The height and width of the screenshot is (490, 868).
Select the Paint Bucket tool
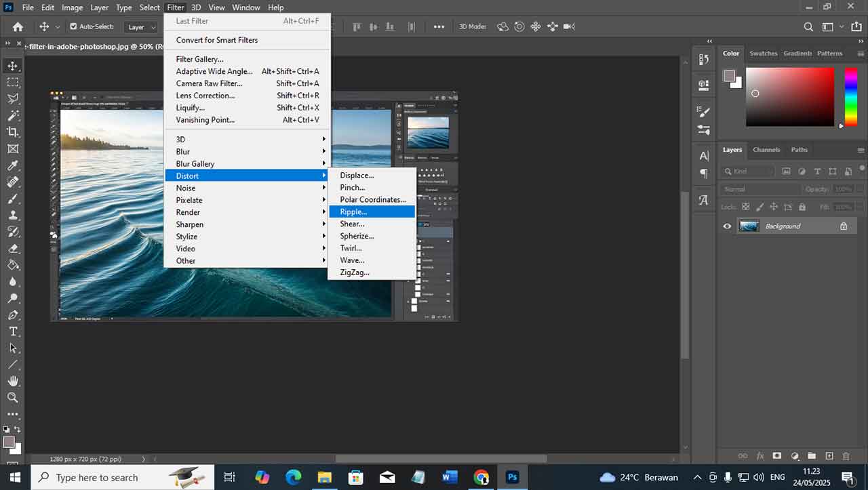(x=12, y=265)
